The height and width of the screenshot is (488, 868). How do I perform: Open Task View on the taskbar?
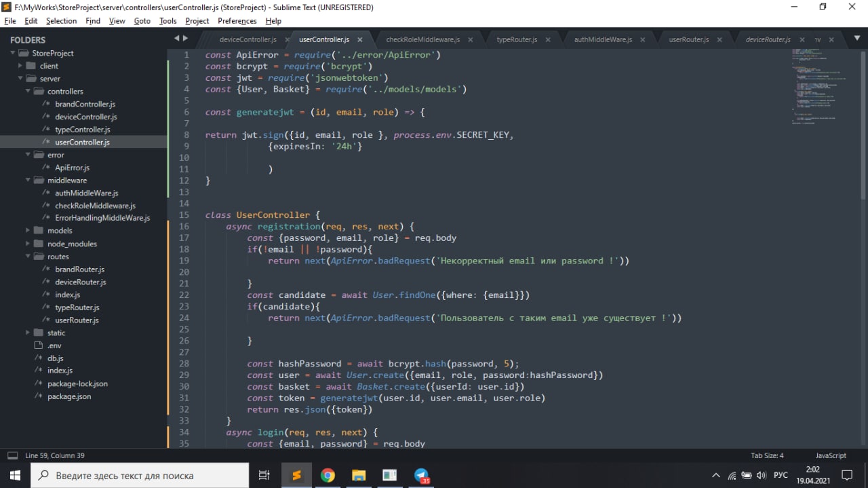point(264,475)
